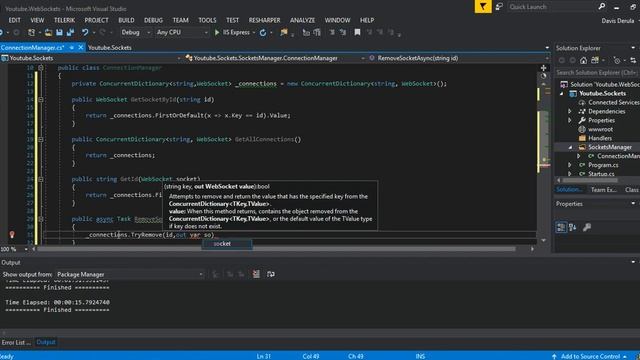Screen dimensions: 640x360
Task: Click the Uncomment selection toolbar icon
Action: coord(342,32)
